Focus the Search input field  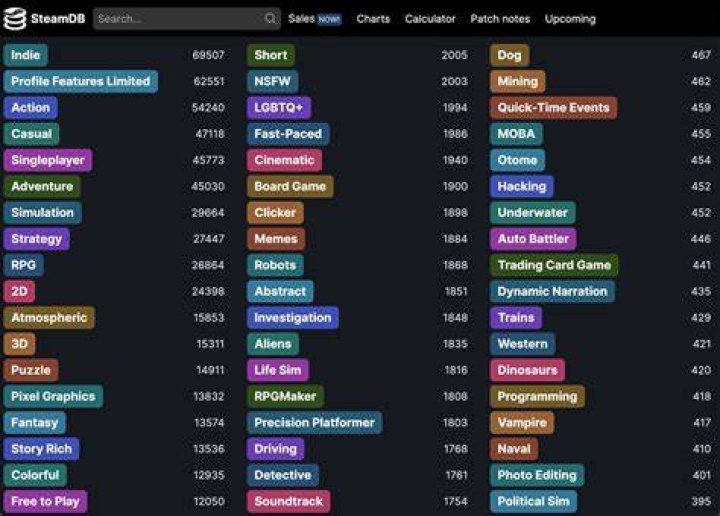click(186, 19)
